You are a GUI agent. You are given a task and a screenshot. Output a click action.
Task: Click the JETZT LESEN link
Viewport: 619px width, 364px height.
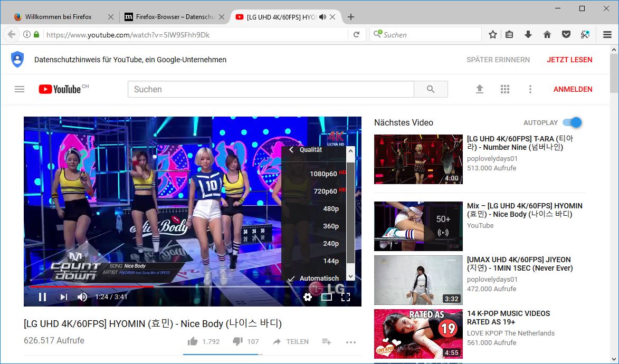point(569,60)
